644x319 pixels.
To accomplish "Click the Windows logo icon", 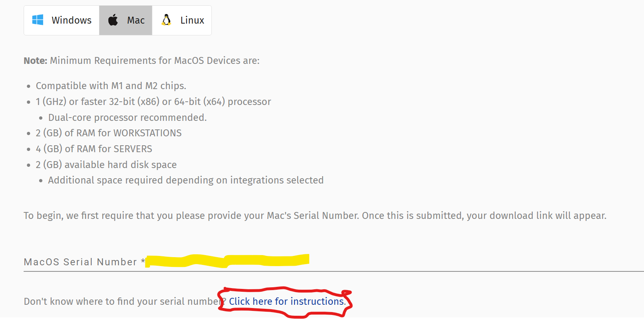I will (38, 20).
